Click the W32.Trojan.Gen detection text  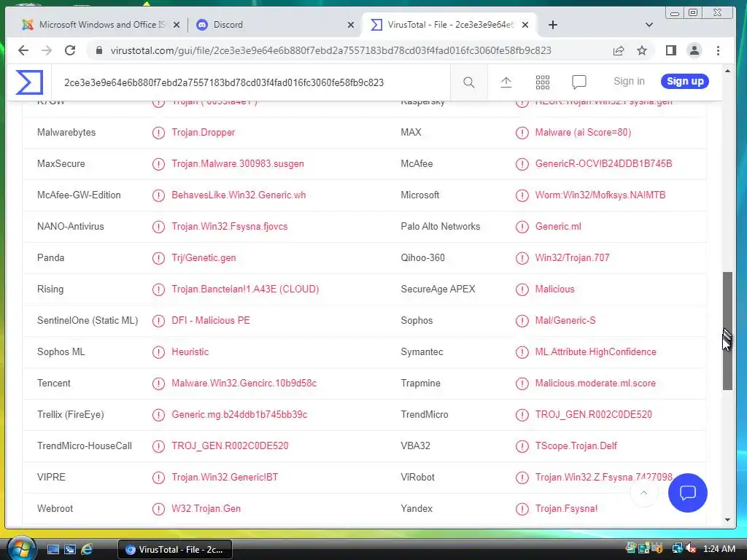pos(206,508)
